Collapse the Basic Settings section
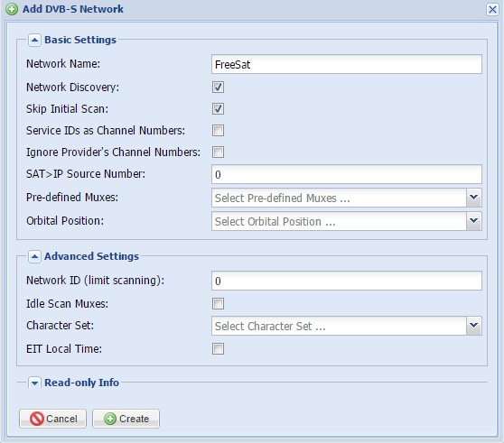This screenshot has width=504, height=443. [34, 40]
